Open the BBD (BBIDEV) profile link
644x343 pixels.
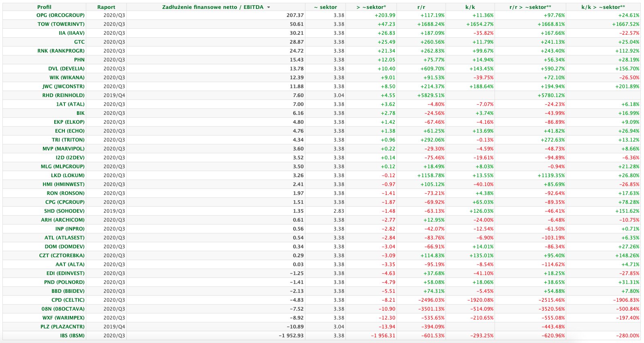(68, 291)
